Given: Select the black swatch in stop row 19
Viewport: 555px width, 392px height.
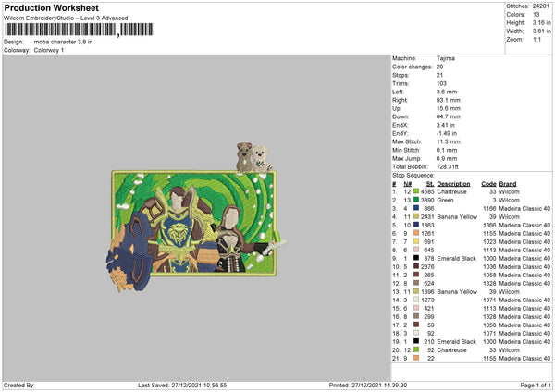Looking at the screenshot, I should point(416,342).
